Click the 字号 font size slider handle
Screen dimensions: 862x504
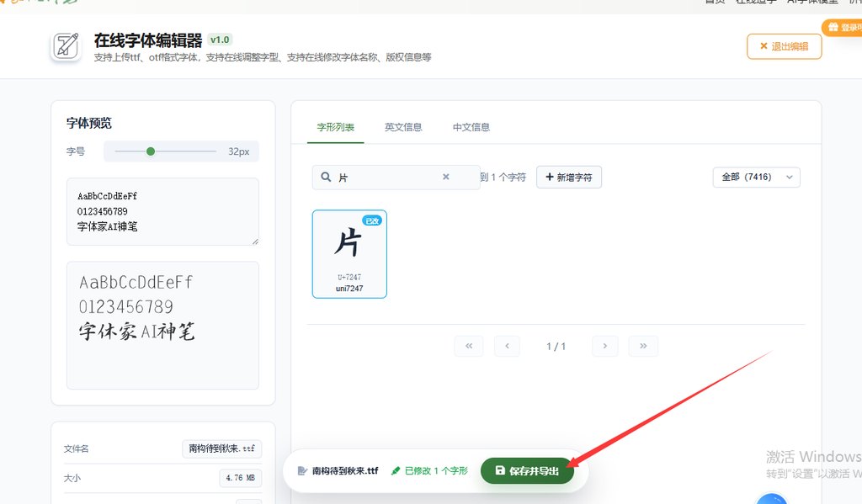point(152,152)
